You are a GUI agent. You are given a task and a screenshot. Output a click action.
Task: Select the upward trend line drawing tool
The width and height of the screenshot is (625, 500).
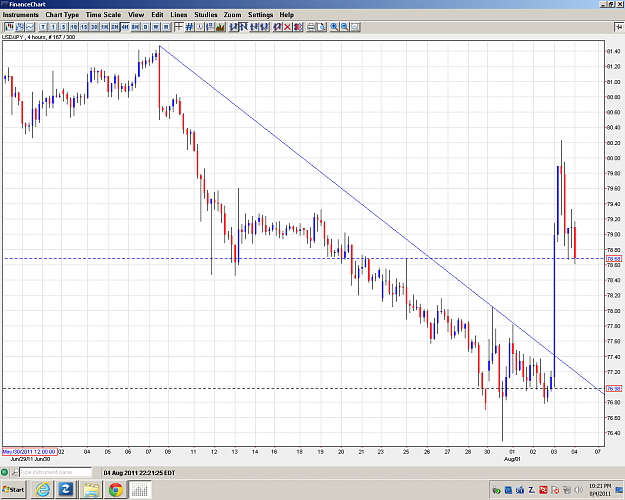tap(233, 27)
